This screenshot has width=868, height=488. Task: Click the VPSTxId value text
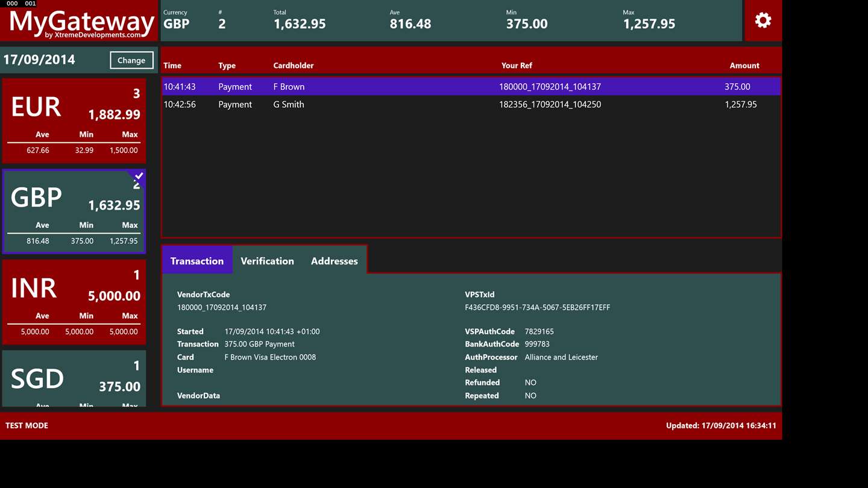[537, 307]
